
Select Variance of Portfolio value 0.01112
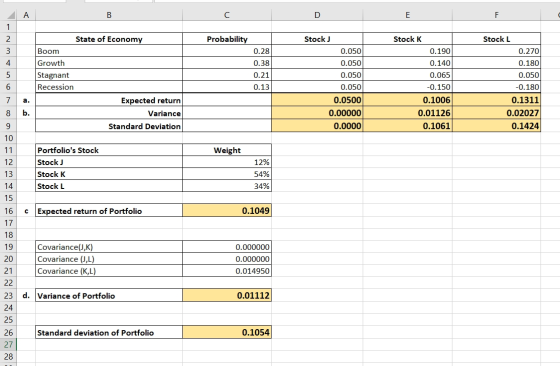tap(227, 295)
